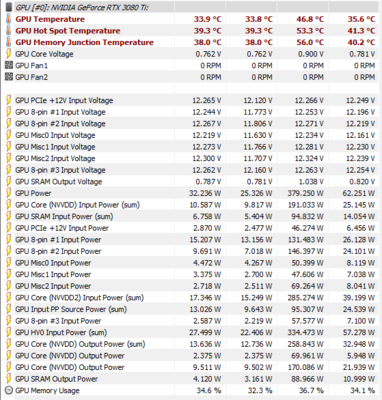Select the GPU Temperature sensor label
This screenshot has height=400, width=382.
tap(50, 19)
